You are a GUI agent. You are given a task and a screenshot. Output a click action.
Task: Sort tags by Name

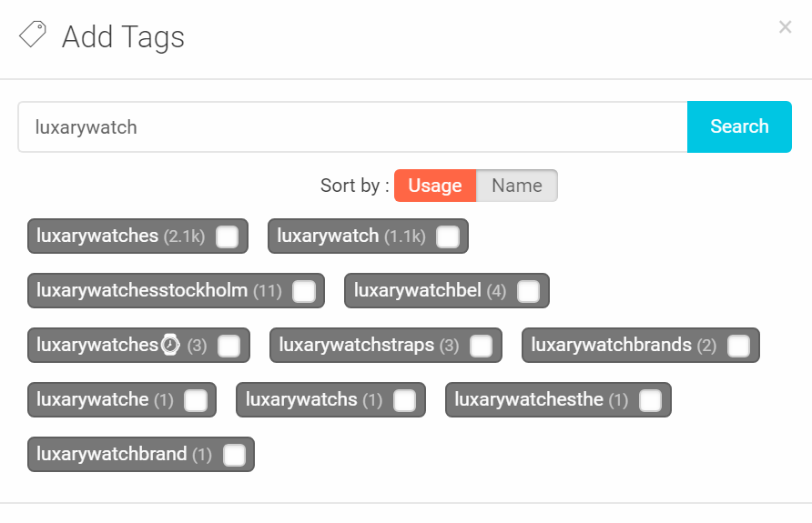click(x=516, y=186)
